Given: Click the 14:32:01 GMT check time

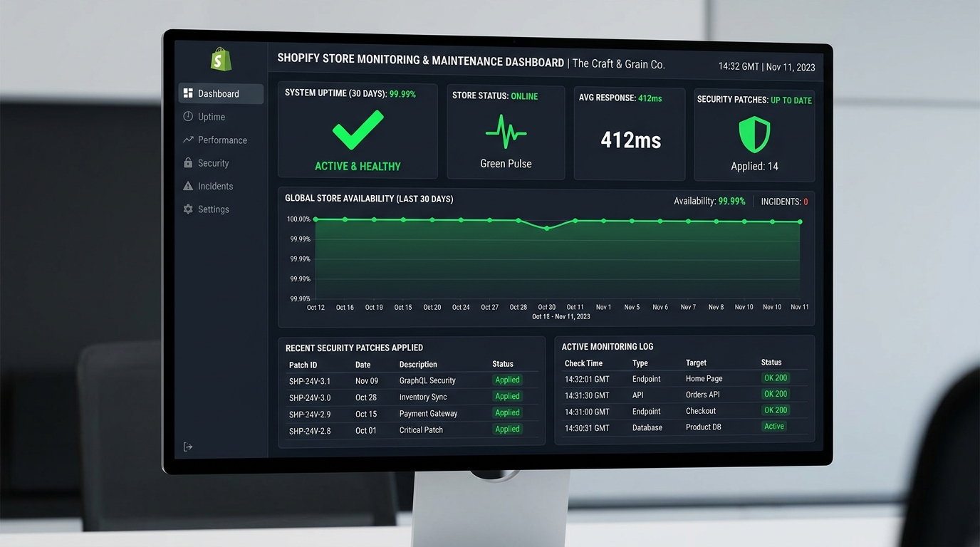Looking at the screenshot, I should (x=587, y=379).
